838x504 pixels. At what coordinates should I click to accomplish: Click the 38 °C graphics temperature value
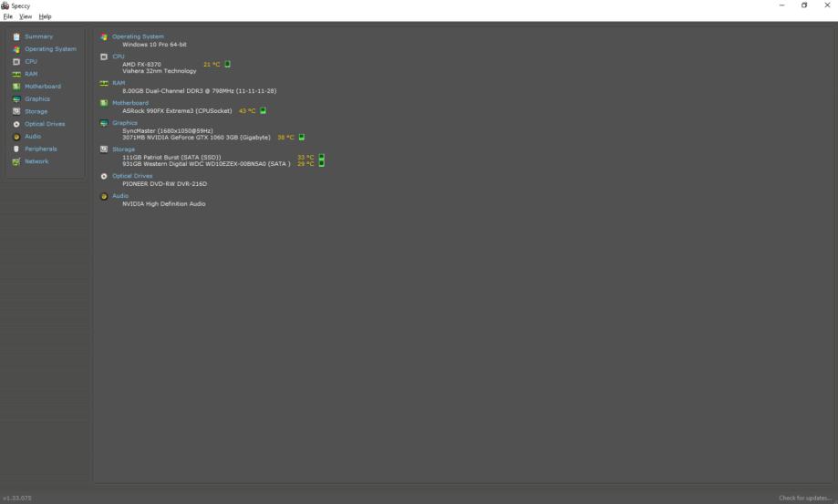(x=285, y=138)
